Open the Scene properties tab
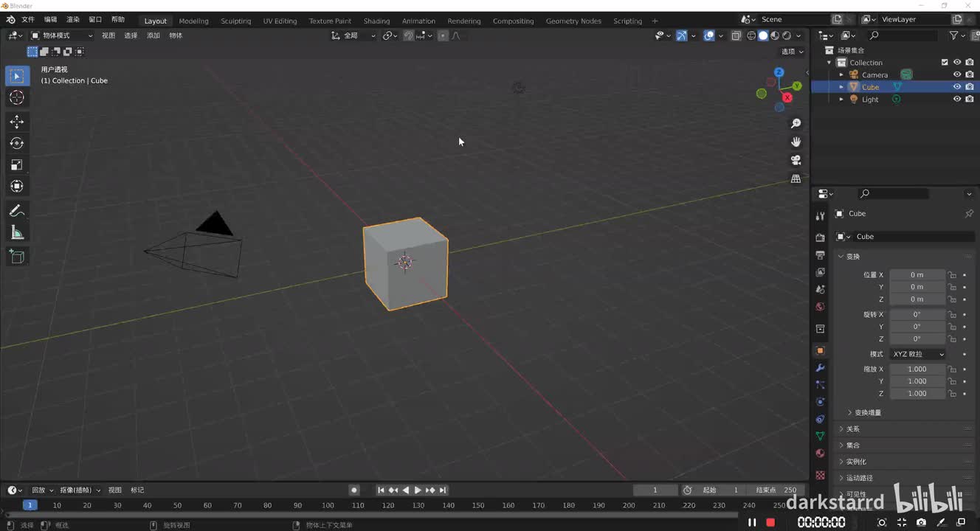 tap(820, 289)
